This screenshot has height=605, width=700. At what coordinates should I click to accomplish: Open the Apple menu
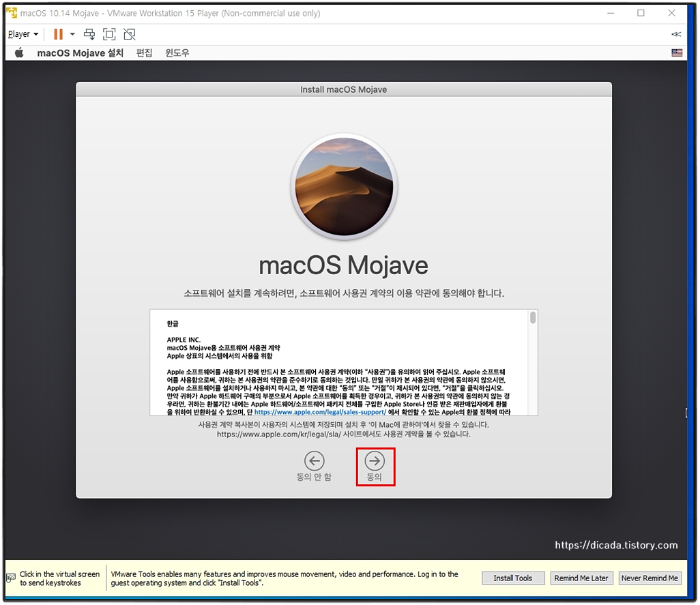click(x=18, y=53)
